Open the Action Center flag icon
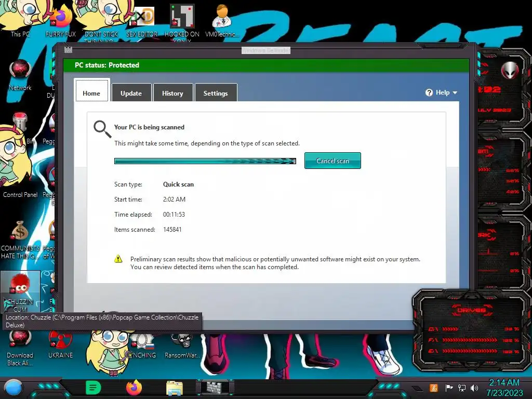This screenshot has width=532, height=399. point(449,388)
